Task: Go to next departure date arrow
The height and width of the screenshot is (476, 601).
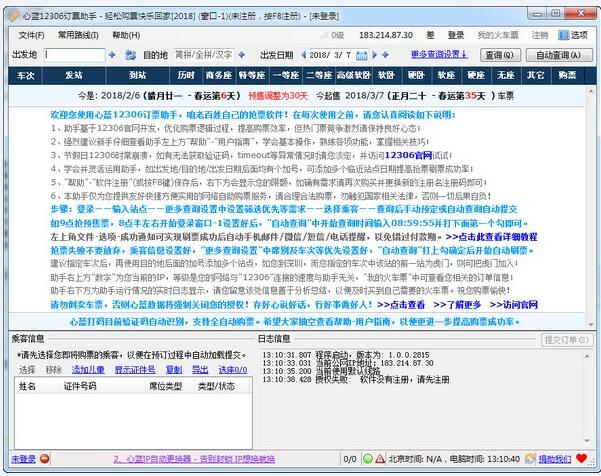Action: (375, 55)
